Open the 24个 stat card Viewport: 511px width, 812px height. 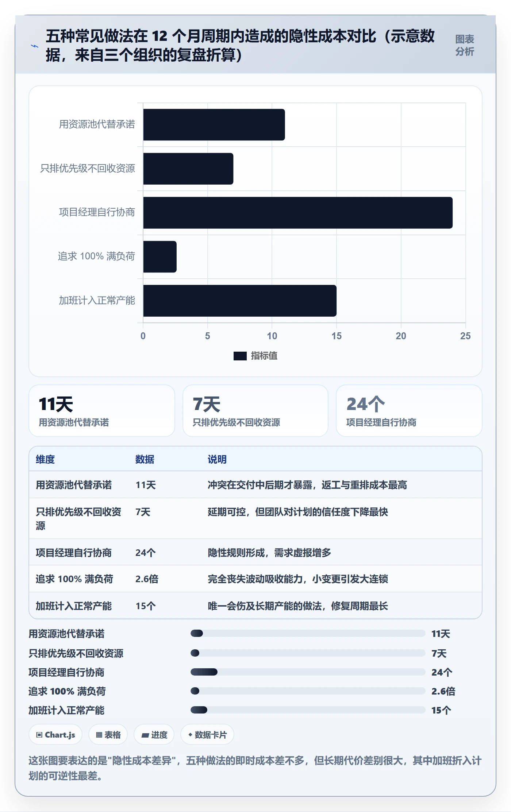click(x=409, y=411)
